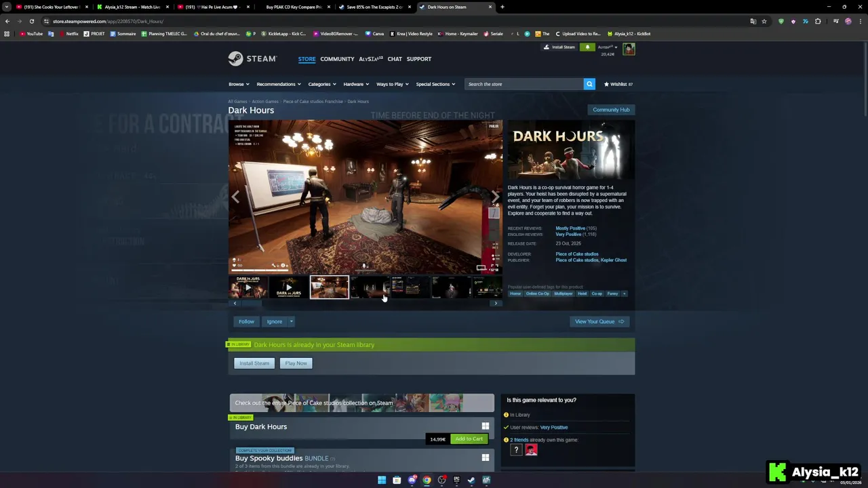Go to next screenshot with the right arrow
The height and width of the screenshot is (488, 868).
coord(495,197)
